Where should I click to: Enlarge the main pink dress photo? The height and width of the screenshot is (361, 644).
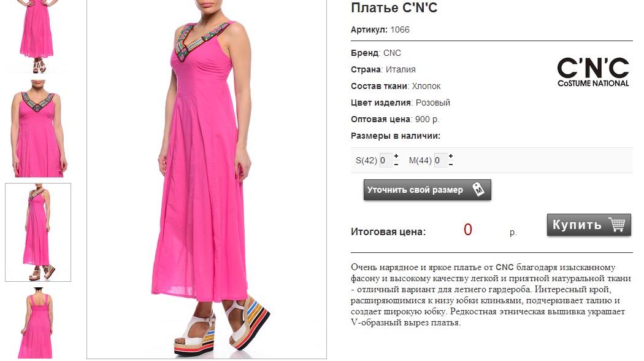coord(207,179)
